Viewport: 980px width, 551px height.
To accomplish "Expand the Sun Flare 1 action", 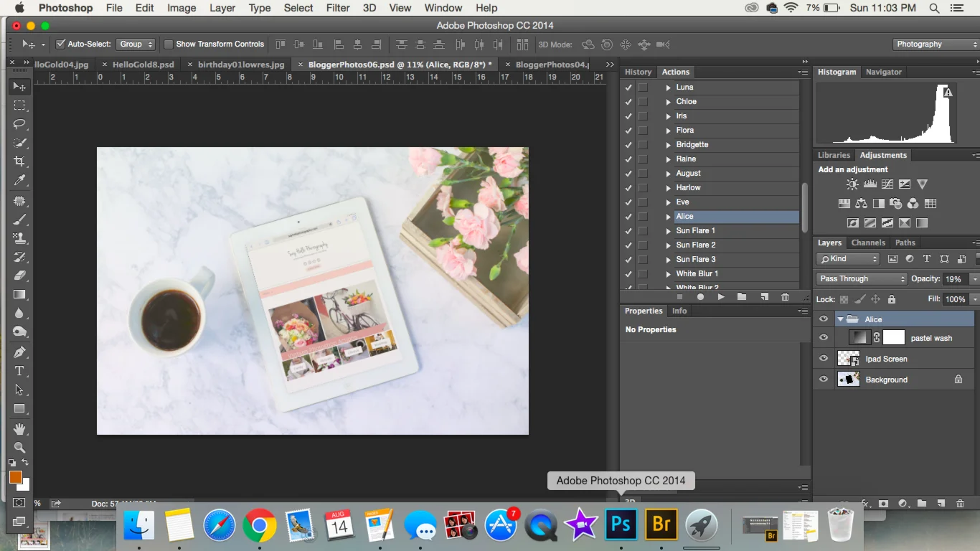I will [668, 231].
